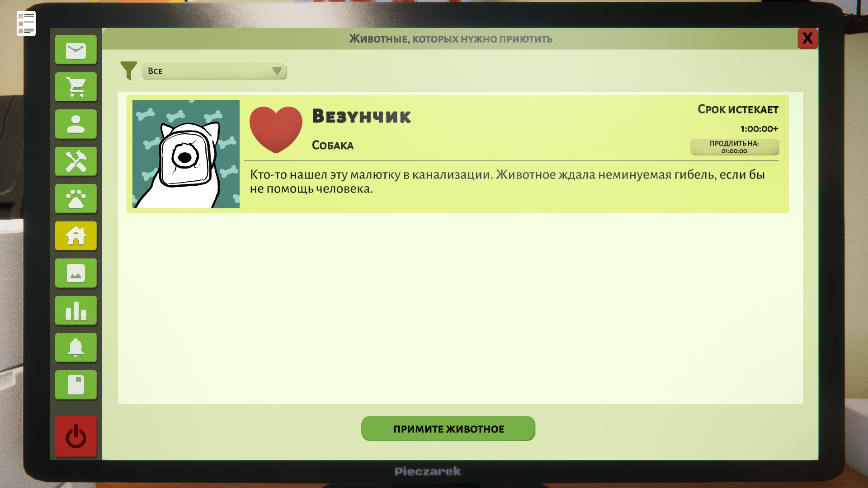Select the highlighted house shelter icon

coord(76,236)
